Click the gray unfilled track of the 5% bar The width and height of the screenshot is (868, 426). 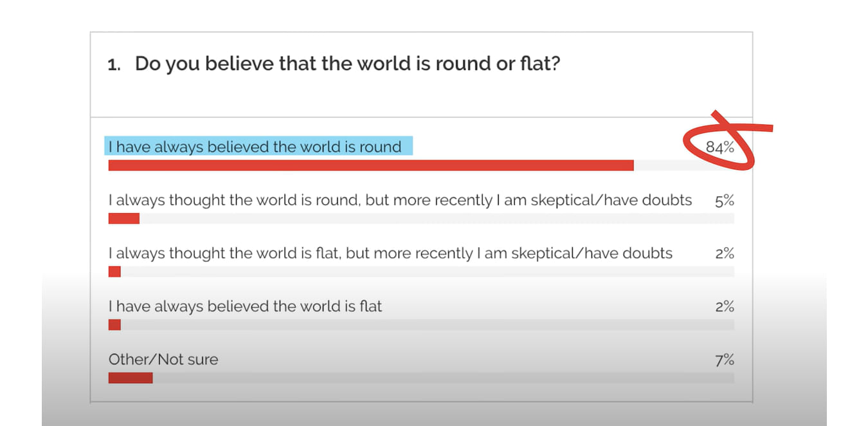click(437, 219)
